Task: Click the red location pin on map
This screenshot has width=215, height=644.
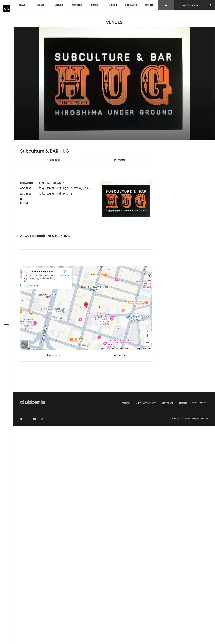Action: click(x=86, y=305)
